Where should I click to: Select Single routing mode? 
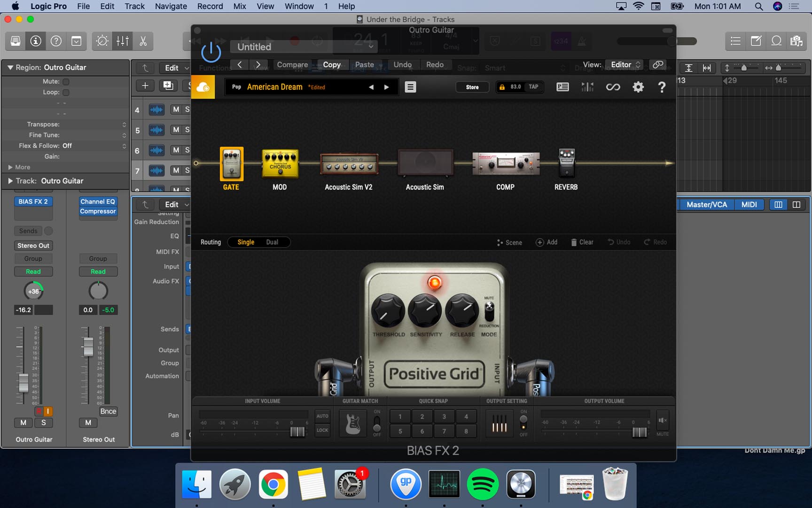click(246, 242)
